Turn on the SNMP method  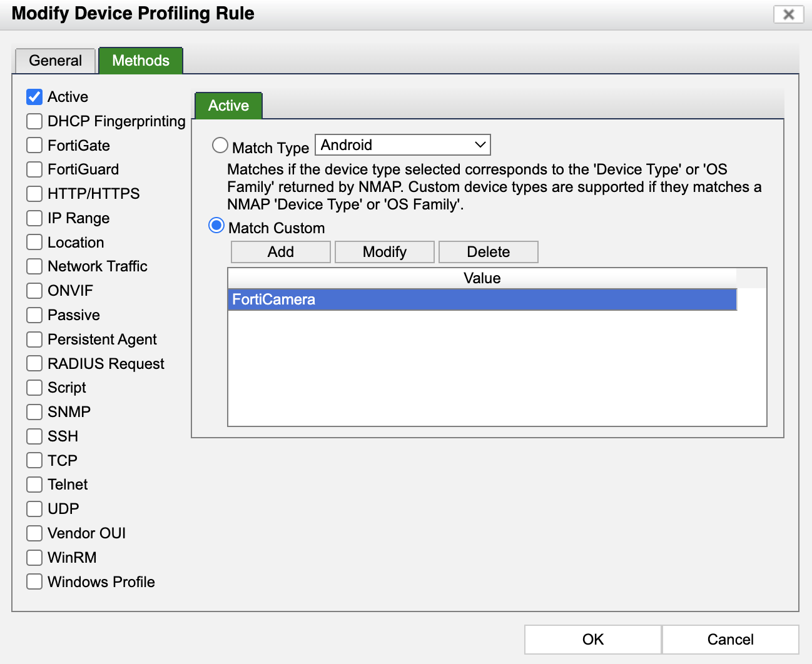point(34,412)
